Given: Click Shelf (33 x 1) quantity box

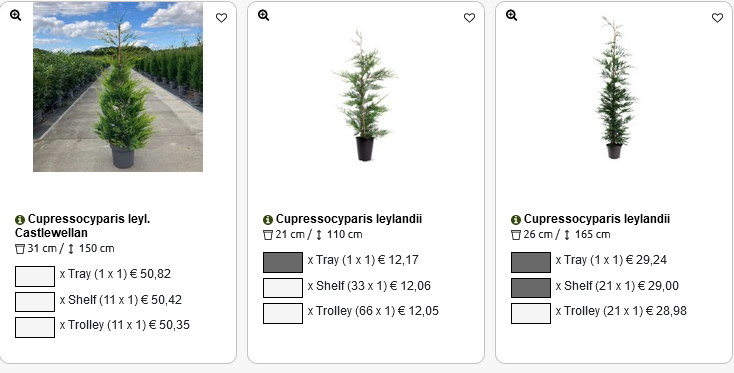Looking at the screenshot, I should click(x=283, y=288).
